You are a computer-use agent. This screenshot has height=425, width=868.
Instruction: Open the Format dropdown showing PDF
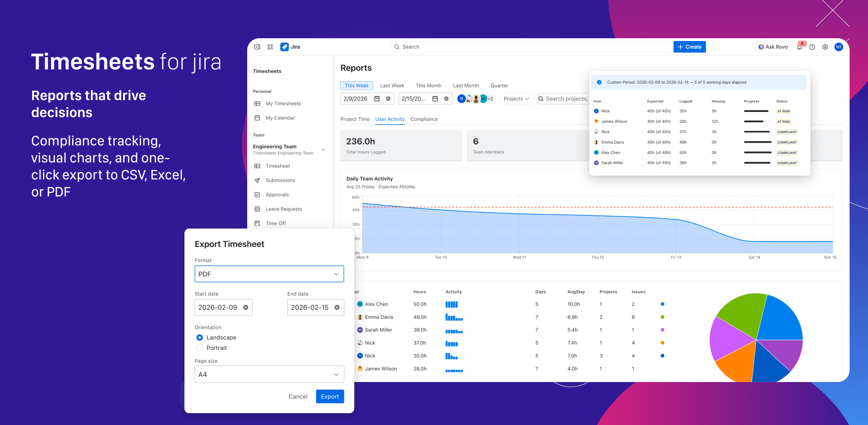[269, 274]
